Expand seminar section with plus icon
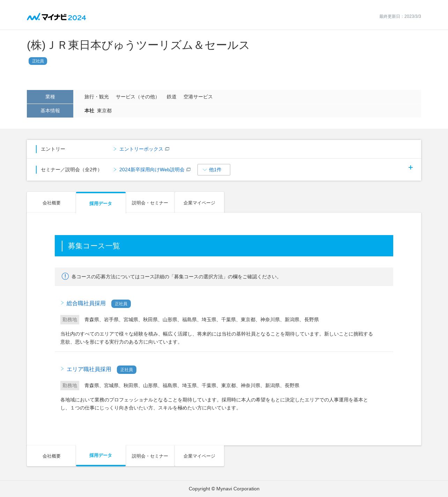This screenshot has width=448, height=497. click(411, 167)
